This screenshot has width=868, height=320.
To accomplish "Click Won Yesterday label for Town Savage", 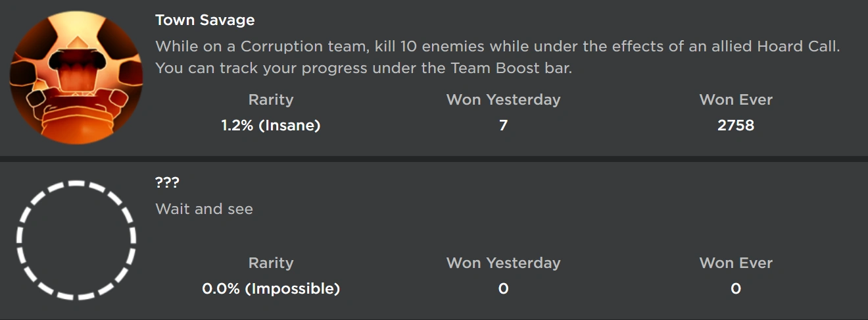I will tap(503, 100).
